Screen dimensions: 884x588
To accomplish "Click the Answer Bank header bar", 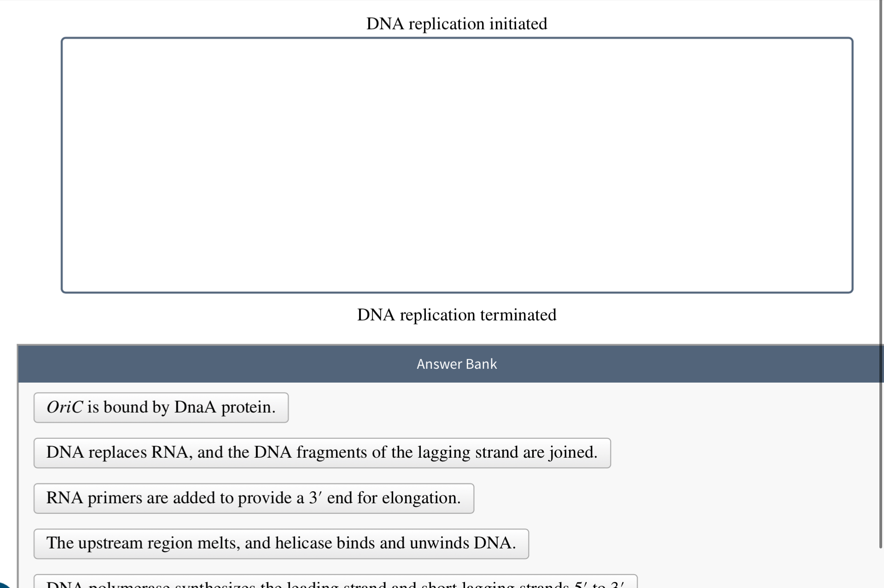I will tap(456, 364).
